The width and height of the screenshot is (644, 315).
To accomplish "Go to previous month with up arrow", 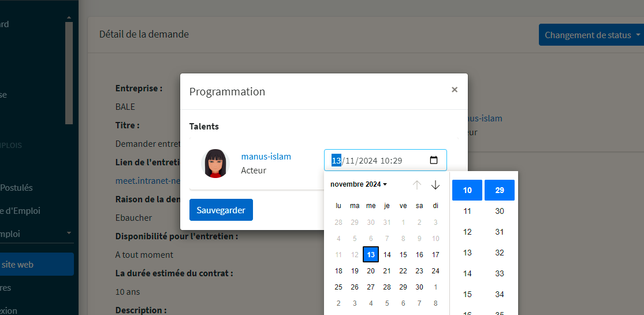I will click(x=417, y=185).
